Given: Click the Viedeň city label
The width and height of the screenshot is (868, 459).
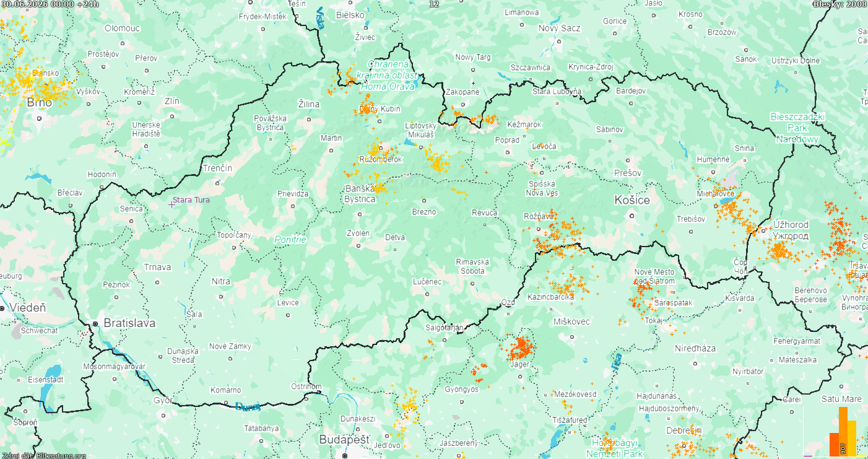Looking at the screenshot, I should click(28, 308).
